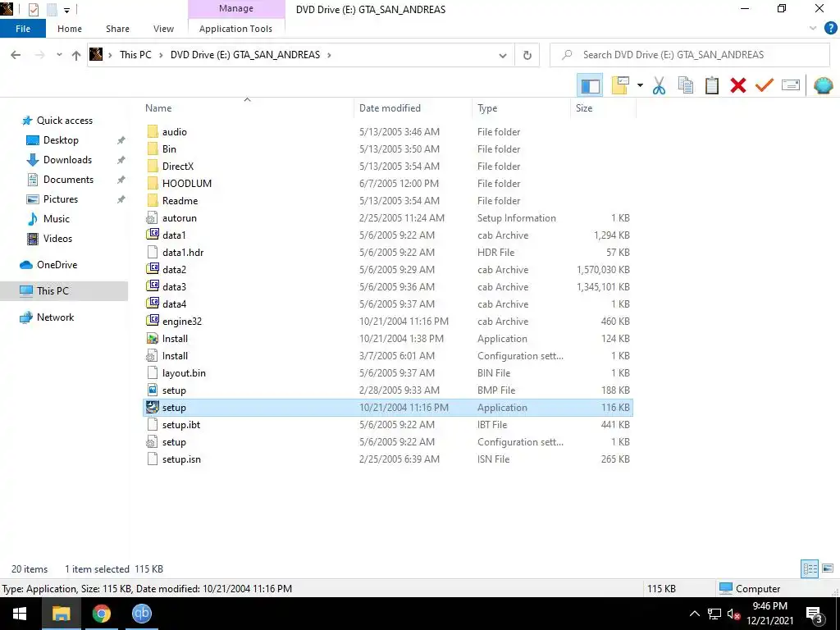Open the address bar history dropdown
The width and height of the screenshot is (840, 630).
(503, 55)
